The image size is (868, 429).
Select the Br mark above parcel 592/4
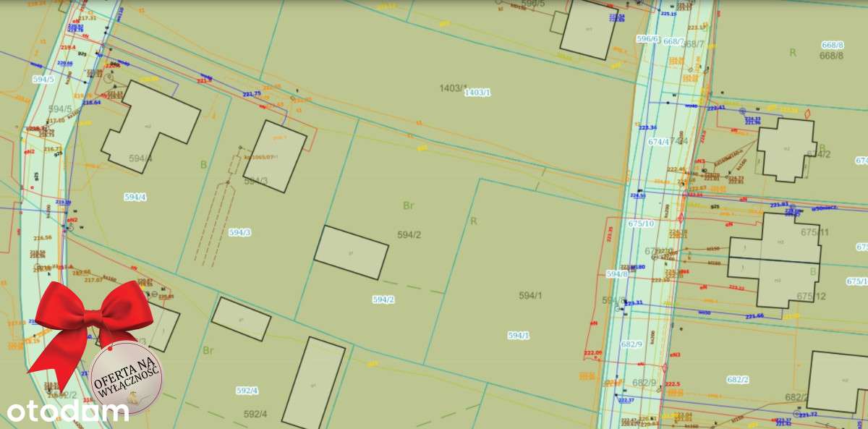click(x=209, y=351)
